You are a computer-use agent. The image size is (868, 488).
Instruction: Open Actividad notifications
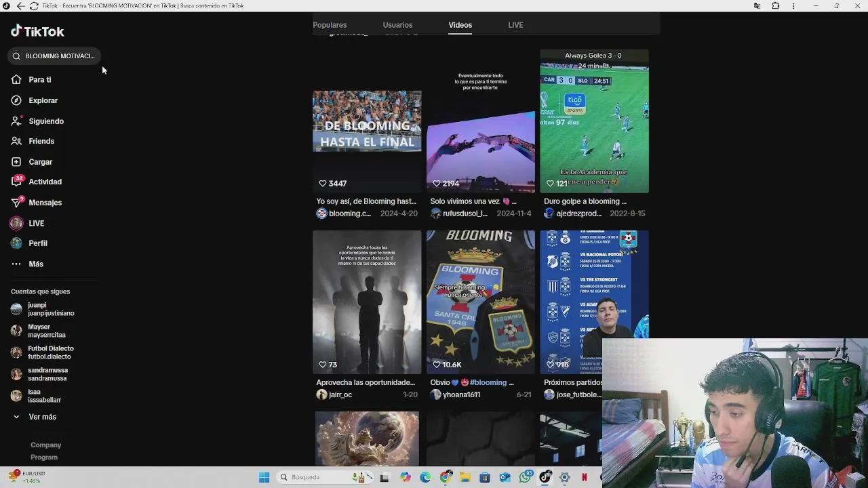pyautogui.click(x=36, y=182)
